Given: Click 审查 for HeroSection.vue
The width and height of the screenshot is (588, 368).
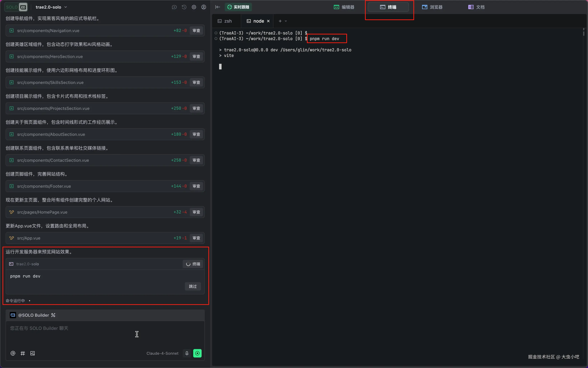Looking at the screenshot, I should coord(196,57).
